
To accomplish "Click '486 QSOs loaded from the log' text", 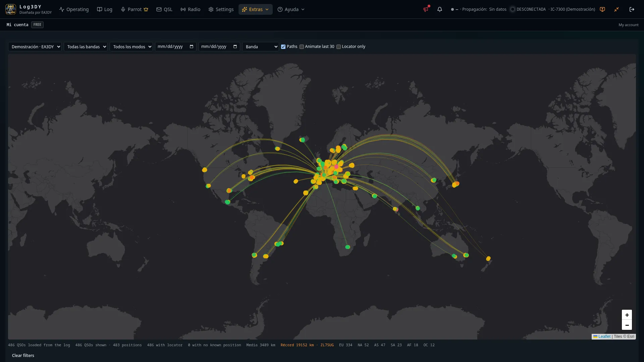I will click(x=39, y=345).
